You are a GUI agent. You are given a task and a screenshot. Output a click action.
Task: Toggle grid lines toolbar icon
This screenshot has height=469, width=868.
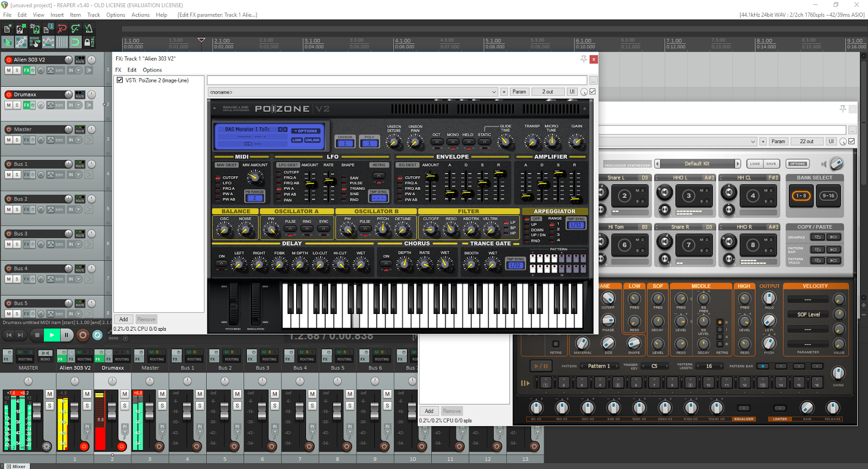tap(62, 42)
